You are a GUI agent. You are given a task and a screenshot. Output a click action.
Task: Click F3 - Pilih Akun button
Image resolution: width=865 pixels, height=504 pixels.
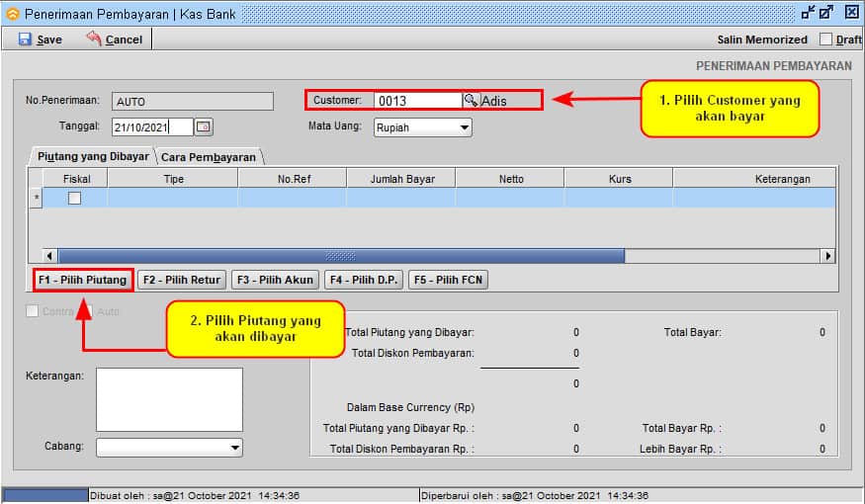[275, 280]
